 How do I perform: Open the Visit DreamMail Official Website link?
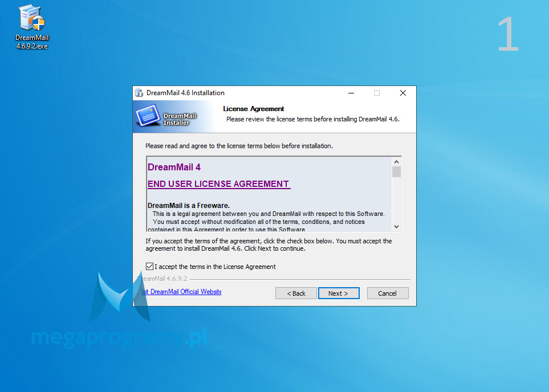tap(181, 292)
